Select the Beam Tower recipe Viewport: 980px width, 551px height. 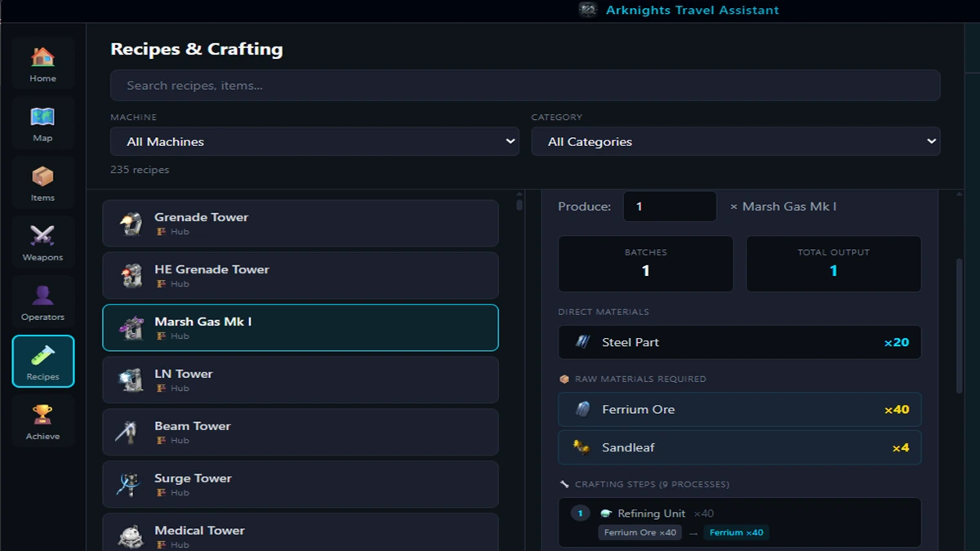tap(301, 433)
